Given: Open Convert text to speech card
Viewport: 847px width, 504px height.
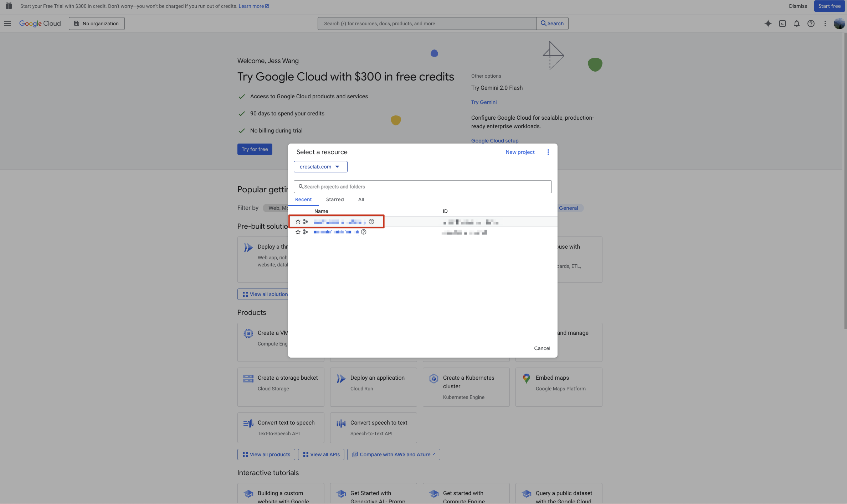Looking at the screenshot, I should pos(281,427).
